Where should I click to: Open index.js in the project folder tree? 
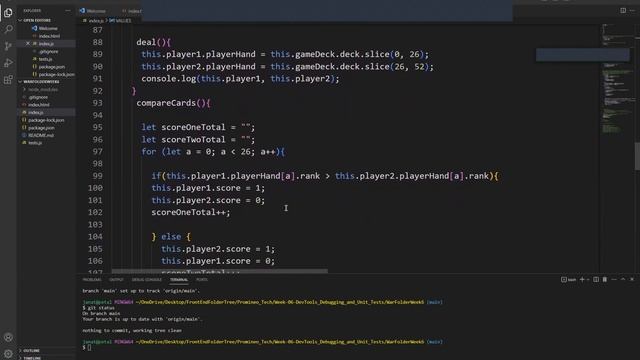(x=36, y=112)
